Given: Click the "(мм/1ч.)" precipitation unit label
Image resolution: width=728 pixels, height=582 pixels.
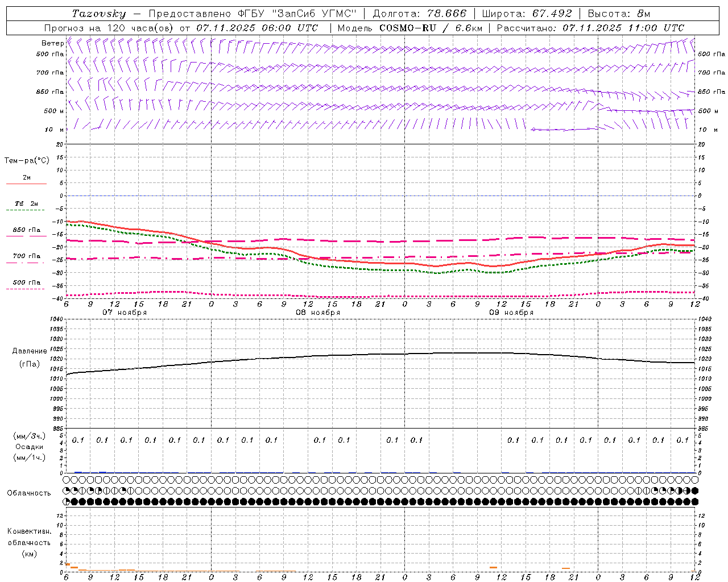Looking at the screenshot, I should tap(30, 458).
